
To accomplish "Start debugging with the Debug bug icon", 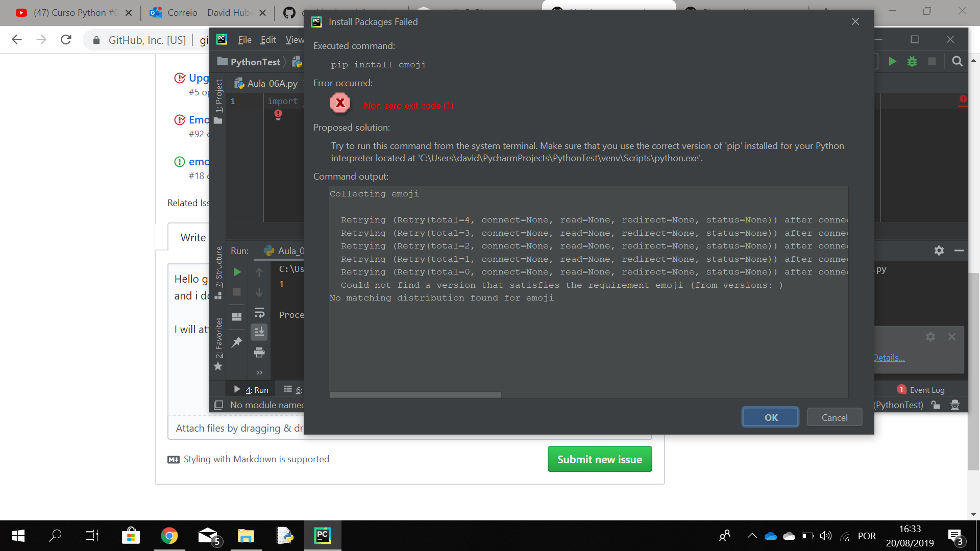I will [x=913, y=61].
